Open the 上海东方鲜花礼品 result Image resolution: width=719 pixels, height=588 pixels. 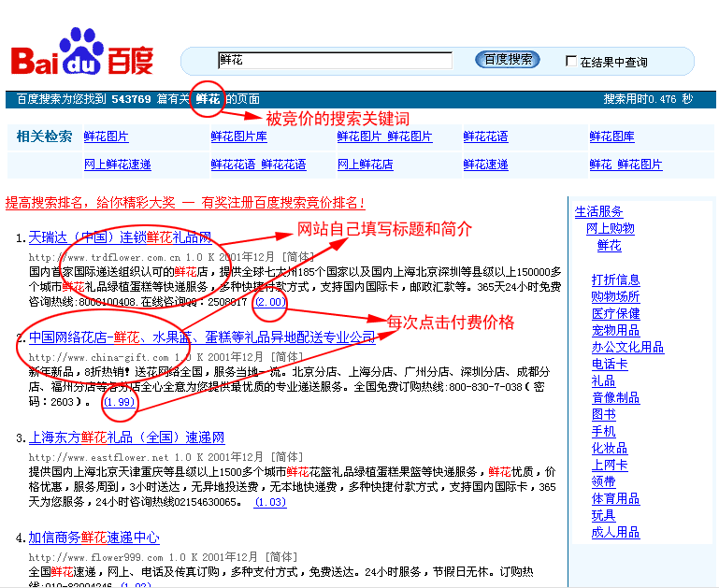[126, 437]
